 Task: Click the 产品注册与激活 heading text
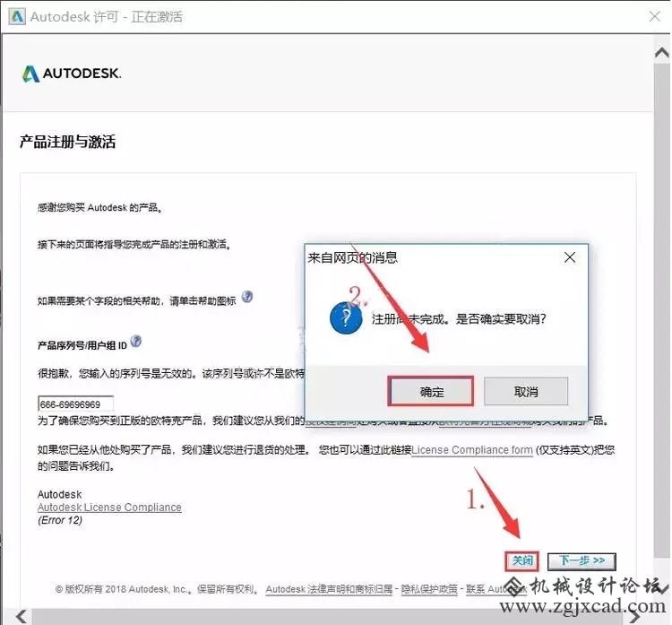click(68, 142)
